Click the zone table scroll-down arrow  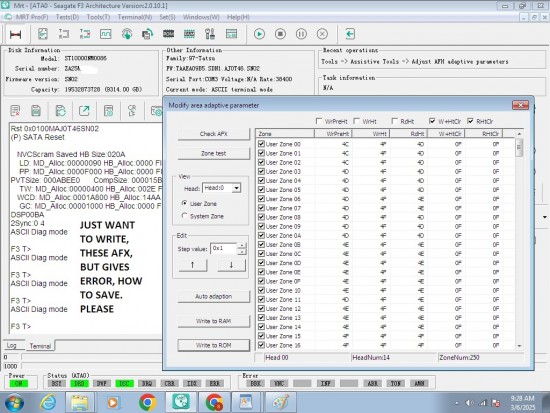(519, 346)
